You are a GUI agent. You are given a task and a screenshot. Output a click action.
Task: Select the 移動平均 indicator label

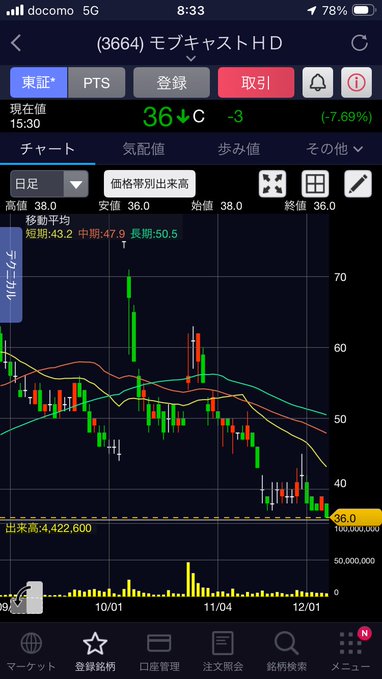click(48, 220)
